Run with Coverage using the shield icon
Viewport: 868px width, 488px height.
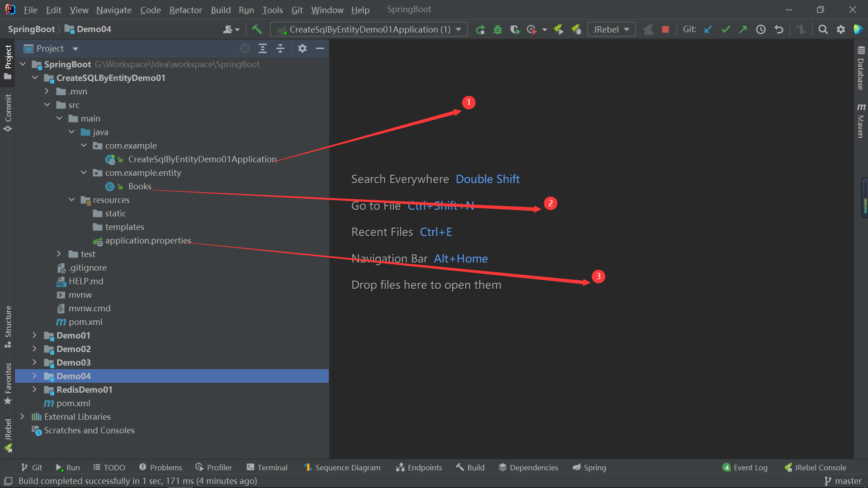pyautogui.click(x=515, y=29)
